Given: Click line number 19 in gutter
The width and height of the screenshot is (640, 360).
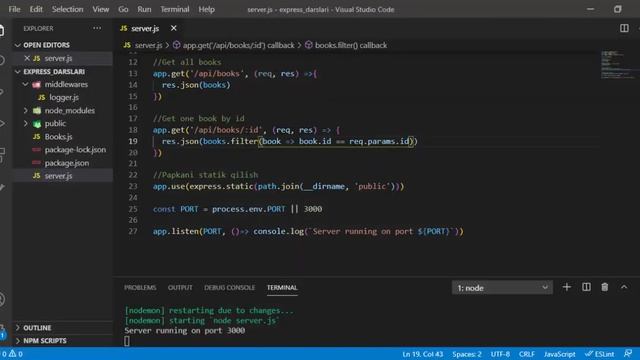Looking at the screenshot, I should tap(133, 141).
